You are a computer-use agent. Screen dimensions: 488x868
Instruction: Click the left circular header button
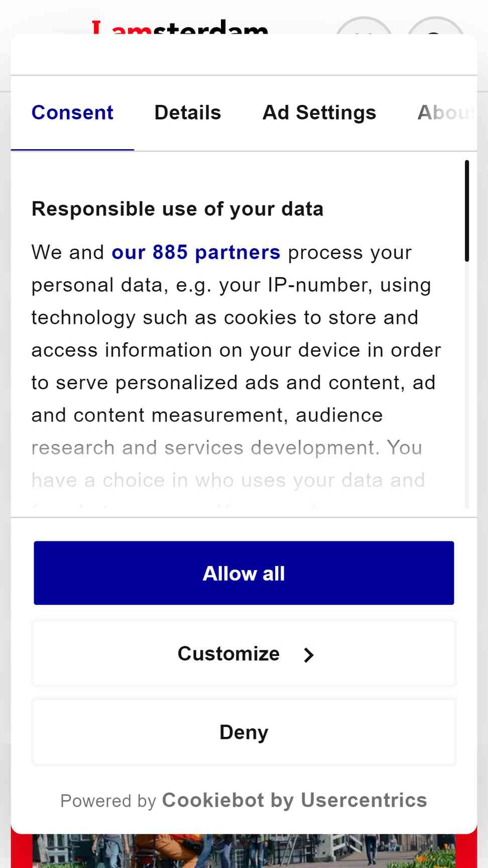[x=363, y=26]
